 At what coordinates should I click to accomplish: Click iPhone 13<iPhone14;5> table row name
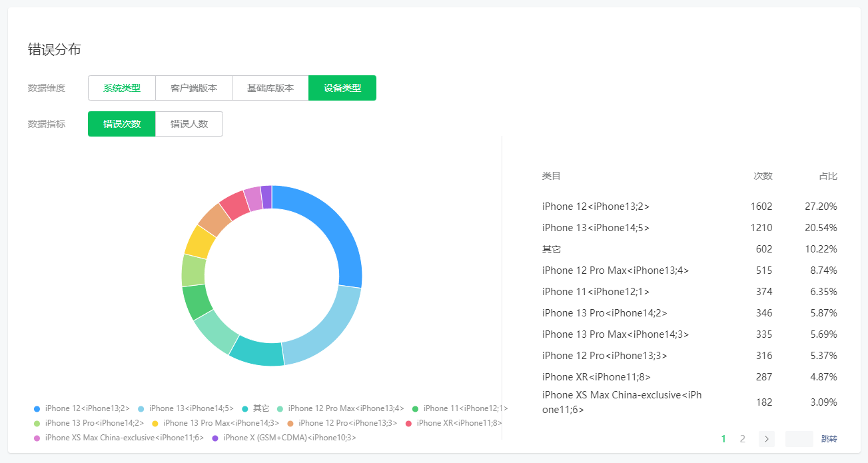pos(596,228)
